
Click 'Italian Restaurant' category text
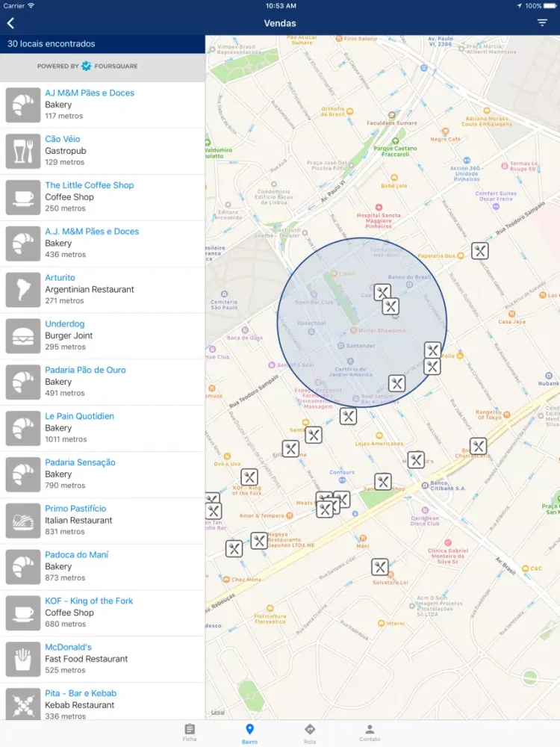[78, 521]
